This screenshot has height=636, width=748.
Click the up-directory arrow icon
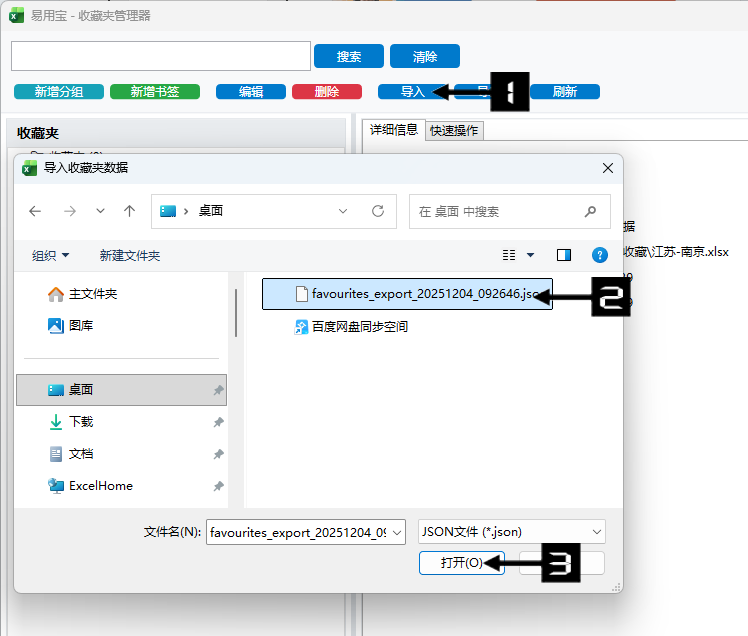(129, 211)
